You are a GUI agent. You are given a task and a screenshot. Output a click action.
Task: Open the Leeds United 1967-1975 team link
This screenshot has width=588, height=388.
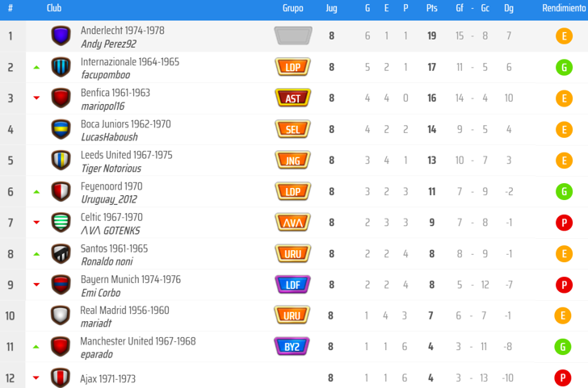tap(126, 155)
